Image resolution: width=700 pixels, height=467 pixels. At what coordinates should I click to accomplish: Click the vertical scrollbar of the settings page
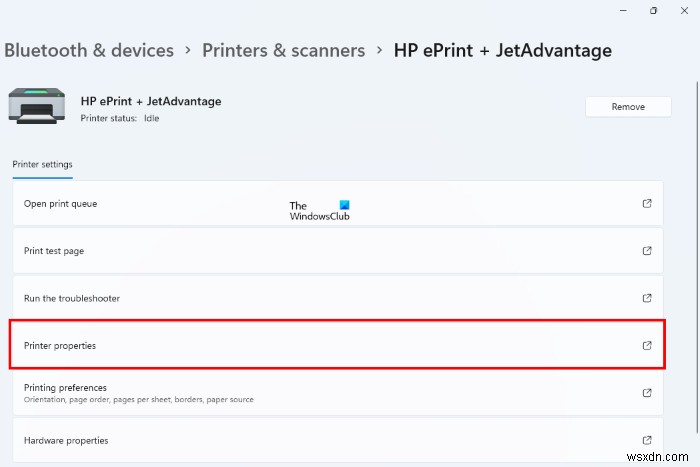pyautogui.click(x=697, y=257)
